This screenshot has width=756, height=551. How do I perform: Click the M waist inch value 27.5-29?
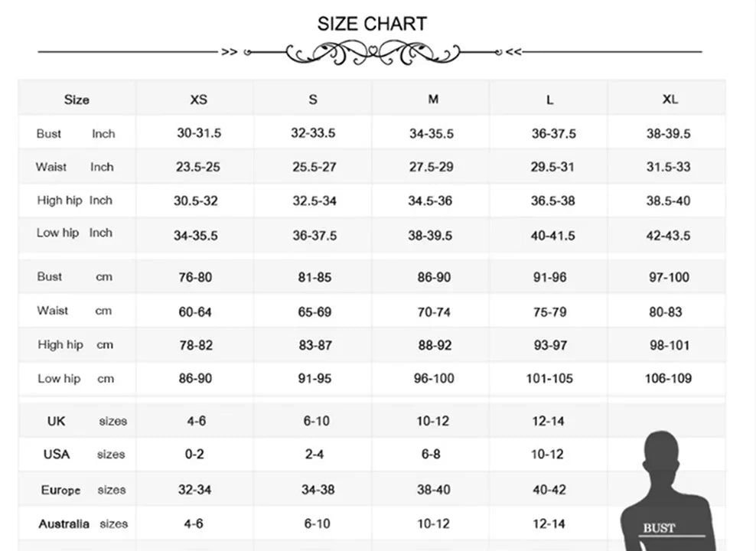tap(432, 167)
